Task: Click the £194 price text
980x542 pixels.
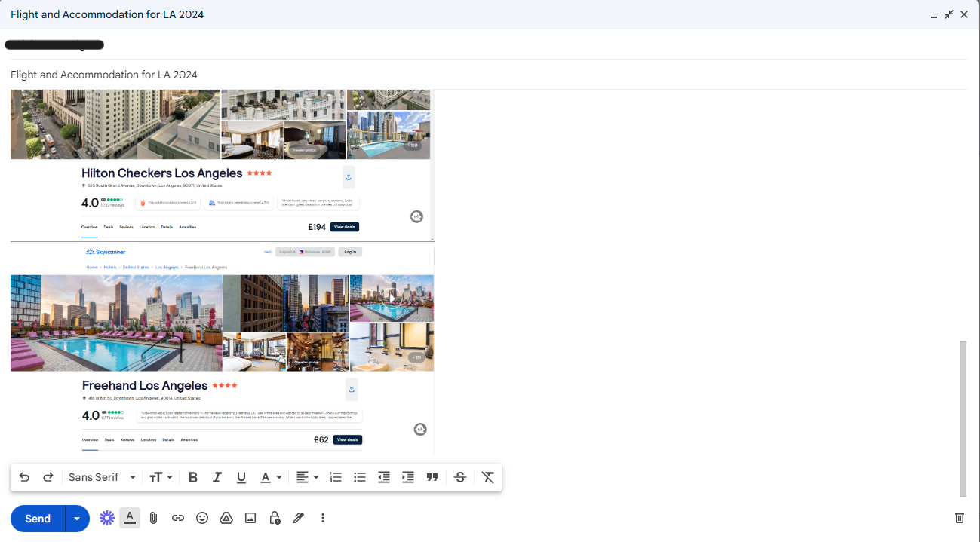Action: pyautogui.click(x=317, y=227)
